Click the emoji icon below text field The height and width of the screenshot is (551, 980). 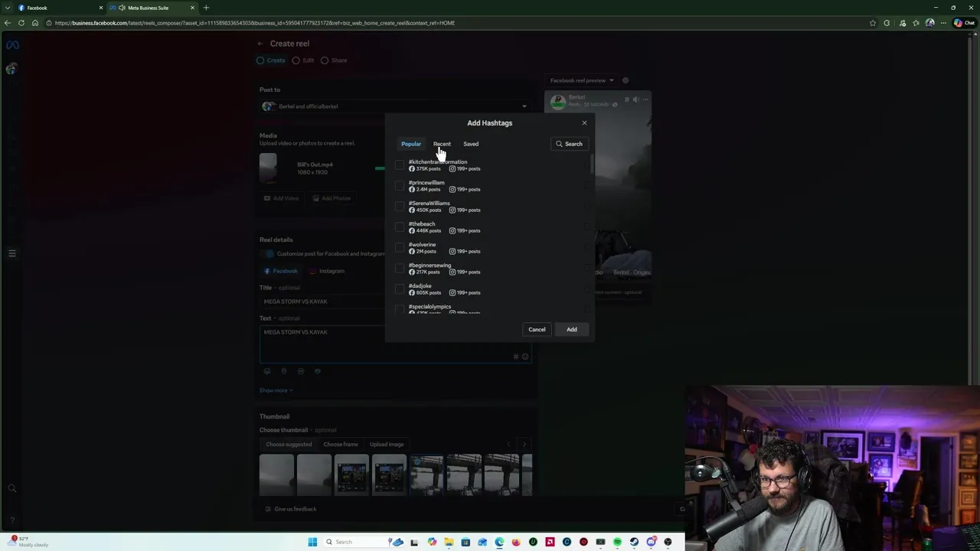click(267, 371)
